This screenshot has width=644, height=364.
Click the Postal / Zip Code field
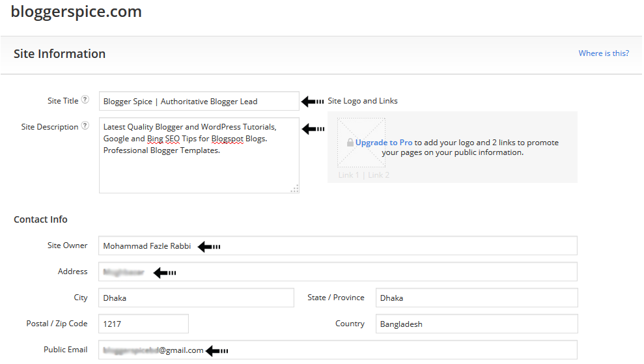pos(143,324)
